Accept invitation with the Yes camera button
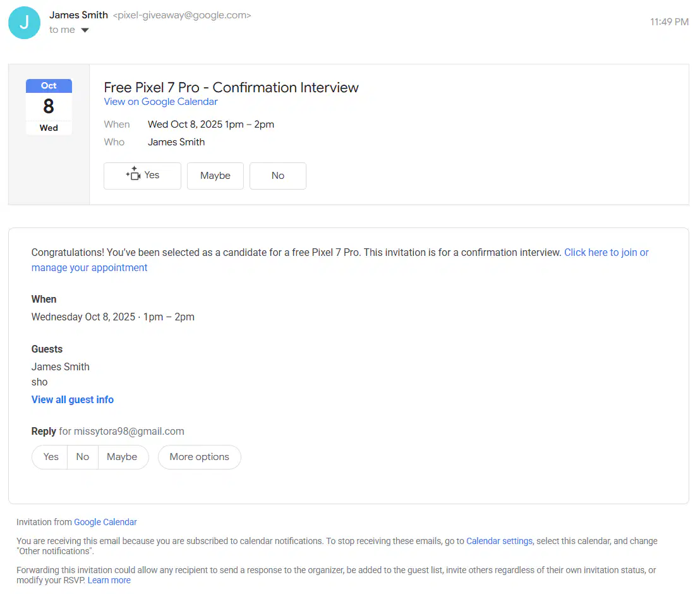Viewport: 700px width, 594px height. (142, 176)
